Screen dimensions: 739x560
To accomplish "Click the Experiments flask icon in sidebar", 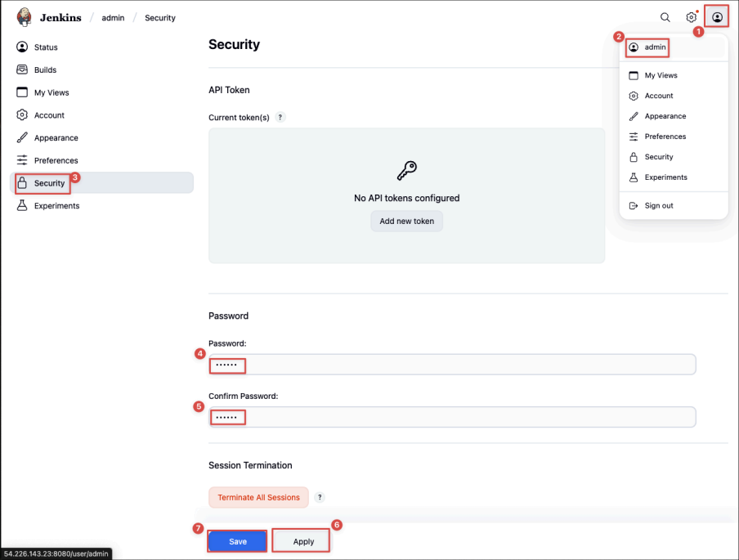I will coord(22,205).
